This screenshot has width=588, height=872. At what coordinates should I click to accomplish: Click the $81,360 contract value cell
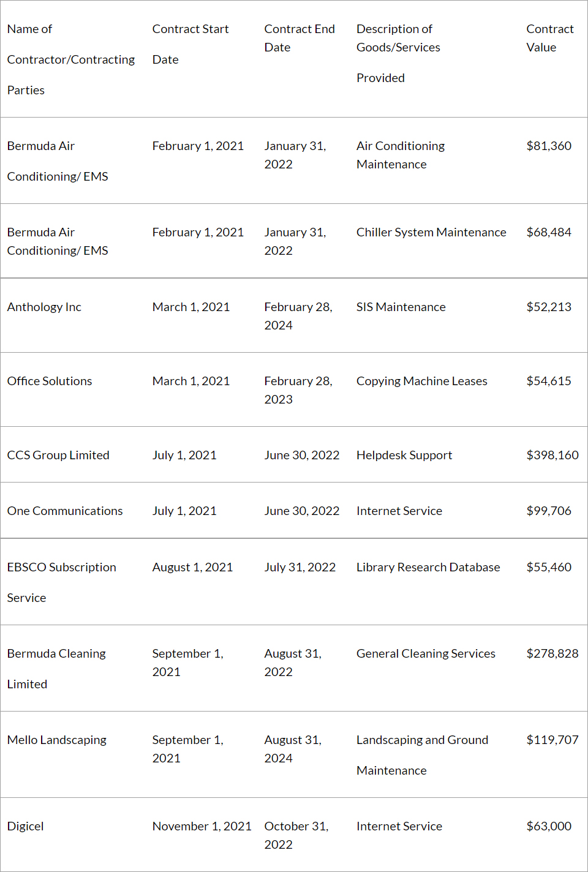(x=549, y=146)
